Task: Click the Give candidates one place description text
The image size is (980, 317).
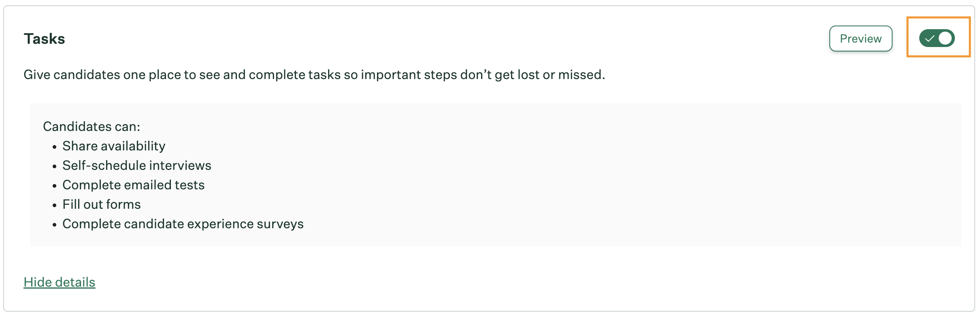Action: (314, 75)
